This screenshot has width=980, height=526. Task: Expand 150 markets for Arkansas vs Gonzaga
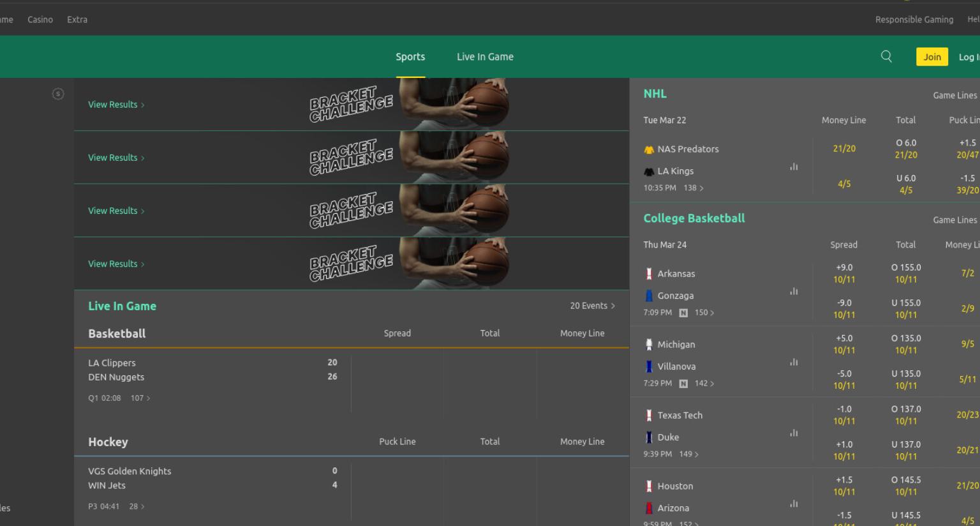click(x=704, y=313)
